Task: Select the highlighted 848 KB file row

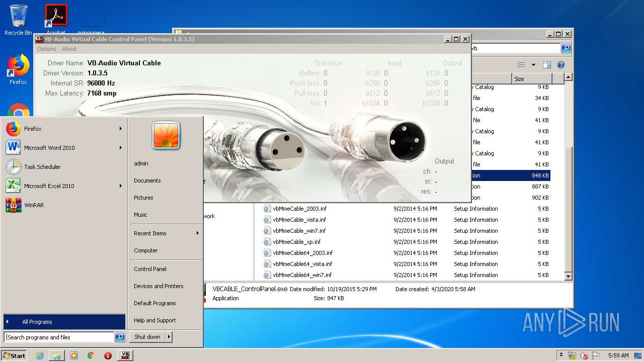Action: click(511, 175)
